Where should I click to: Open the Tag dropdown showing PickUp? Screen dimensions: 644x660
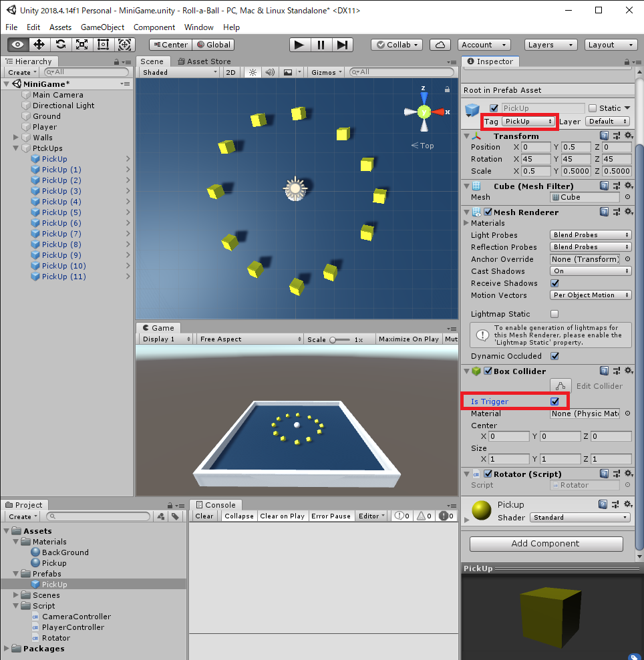(x=528, y=121)
